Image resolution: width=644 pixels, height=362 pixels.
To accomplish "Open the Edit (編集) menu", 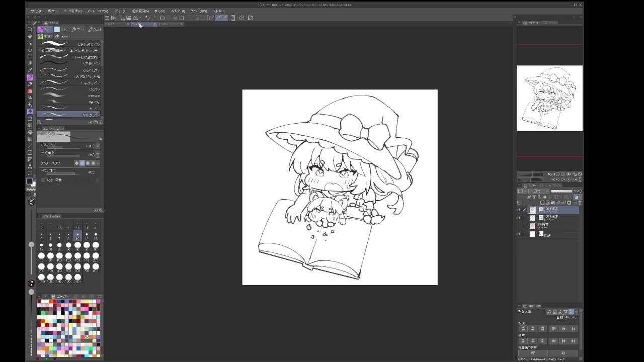I will 53,11.
